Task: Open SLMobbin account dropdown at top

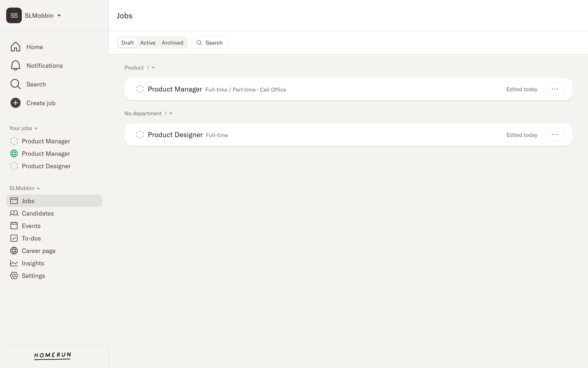Action: [x=59, y=16]
